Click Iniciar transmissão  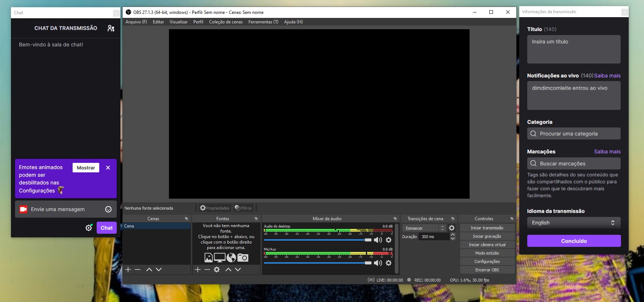point(487,228)
